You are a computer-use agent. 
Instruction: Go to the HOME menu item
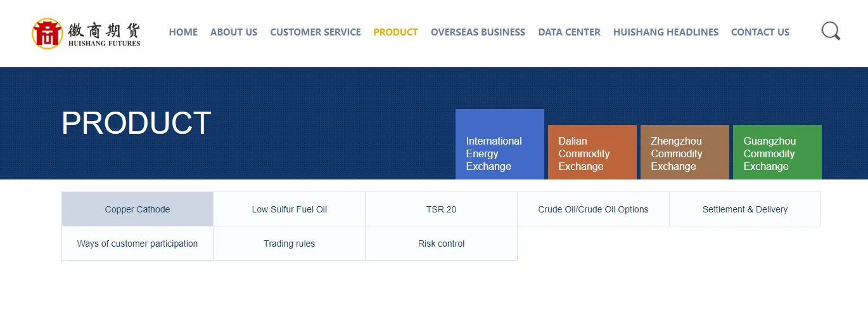pos(183,32)
